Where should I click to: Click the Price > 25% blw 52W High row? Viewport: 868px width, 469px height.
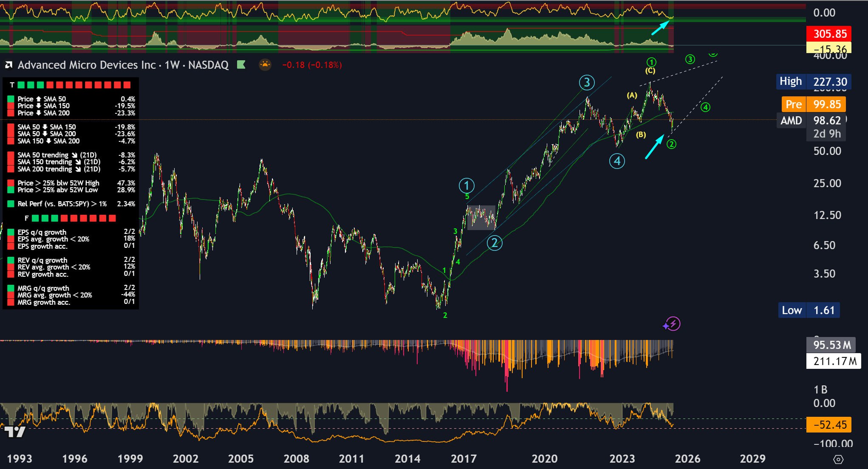tap(71, 183)
